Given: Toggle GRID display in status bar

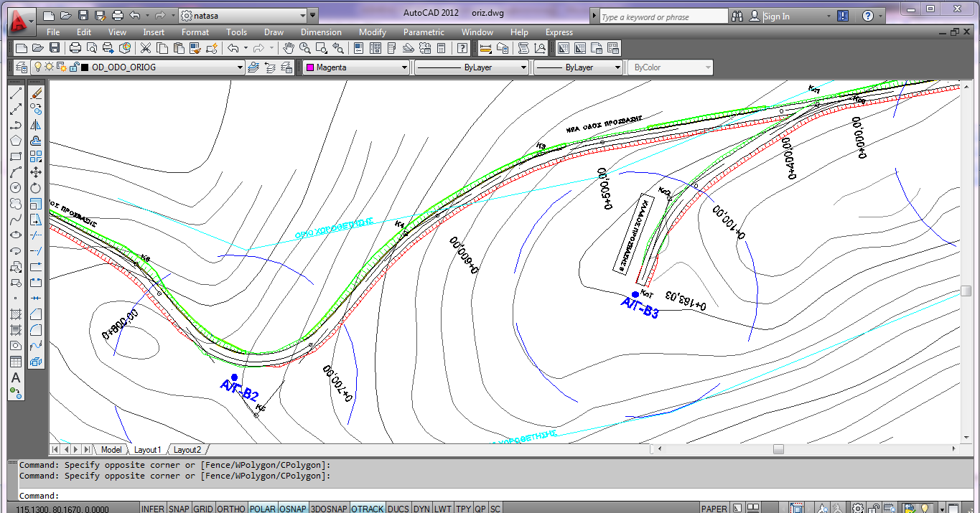Looking at the screenshot, I should 203,508.
